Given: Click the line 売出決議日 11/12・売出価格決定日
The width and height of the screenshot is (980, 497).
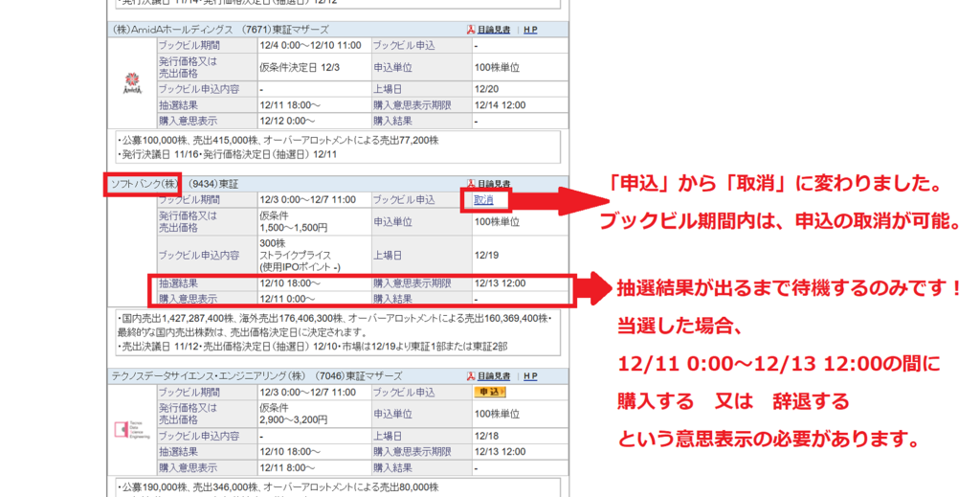Looking at the screenshot, I should tap(313, 347).
